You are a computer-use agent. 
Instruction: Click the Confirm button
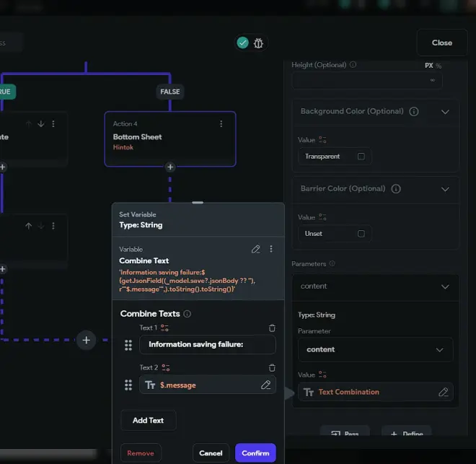point(255,452)
